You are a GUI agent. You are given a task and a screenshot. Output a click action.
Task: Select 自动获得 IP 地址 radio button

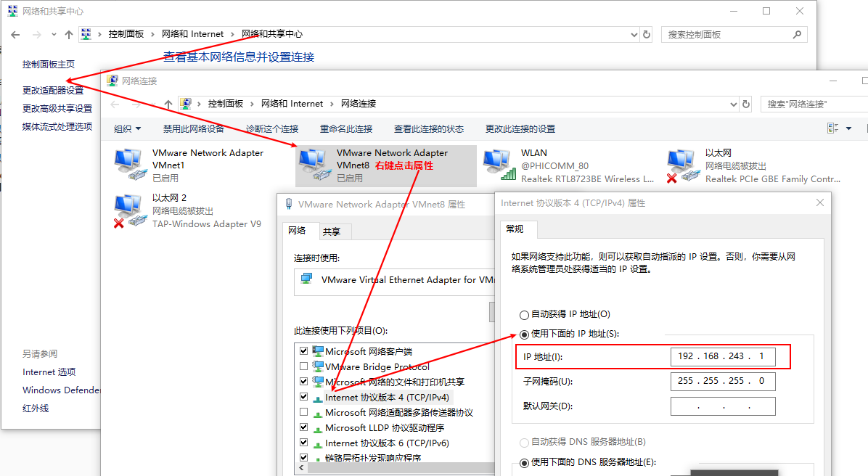(x=524, y=315)
